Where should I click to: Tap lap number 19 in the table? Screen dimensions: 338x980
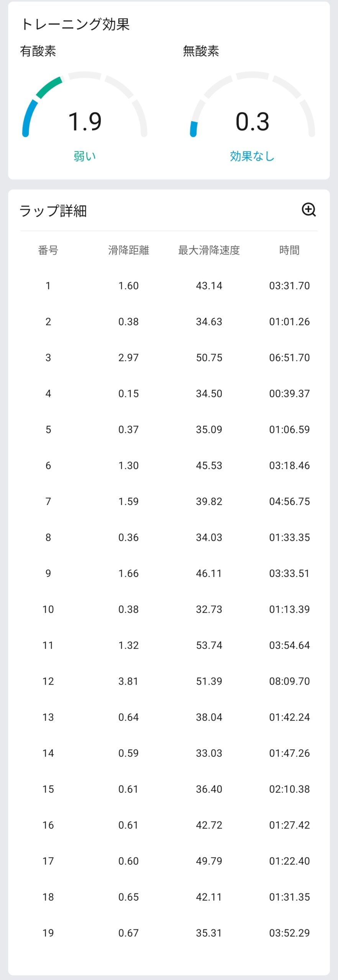pyautogui.click(x=48, y=933)
